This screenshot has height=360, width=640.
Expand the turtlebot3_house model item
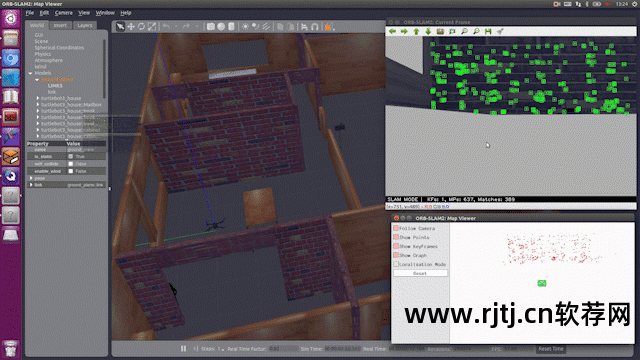38,98
